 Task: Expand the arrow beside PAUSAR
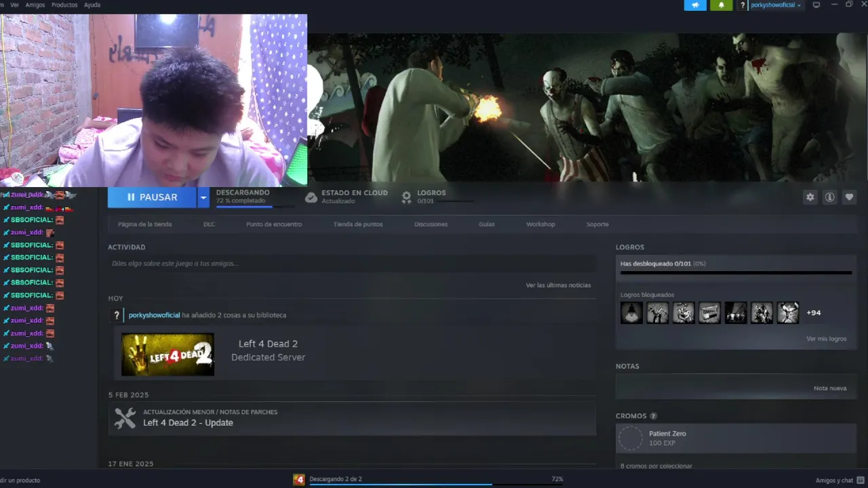tap(203, 197)
